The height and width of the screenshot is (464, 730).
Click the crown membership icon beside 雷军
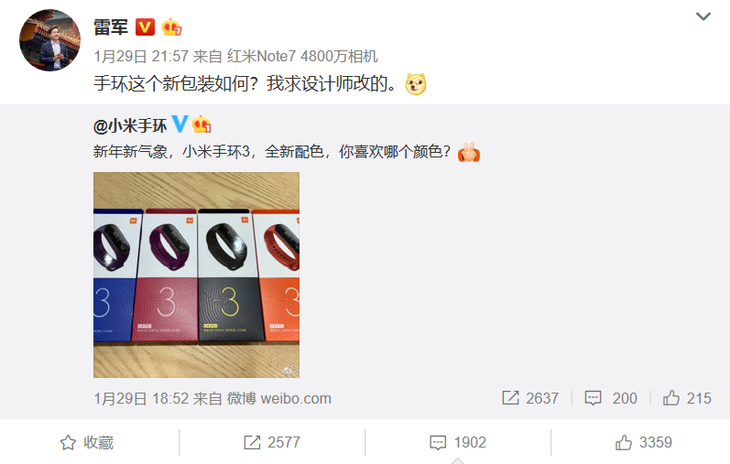click(172, 27)
